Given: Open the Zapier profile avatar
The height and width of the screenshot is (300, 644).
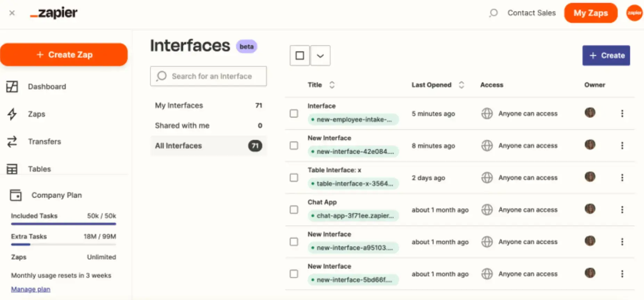Looking at the screenshot, I should click(x=634, y=13).
